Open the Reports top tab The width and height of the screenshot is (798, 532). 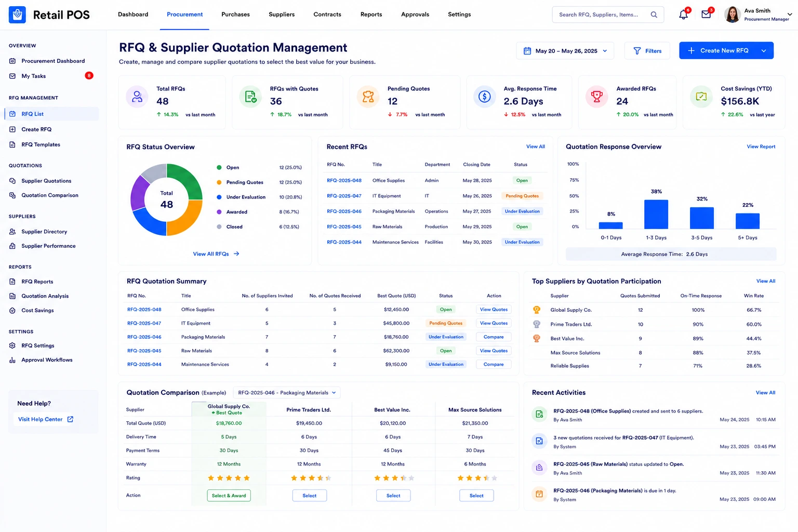click(x=371, y=15)
